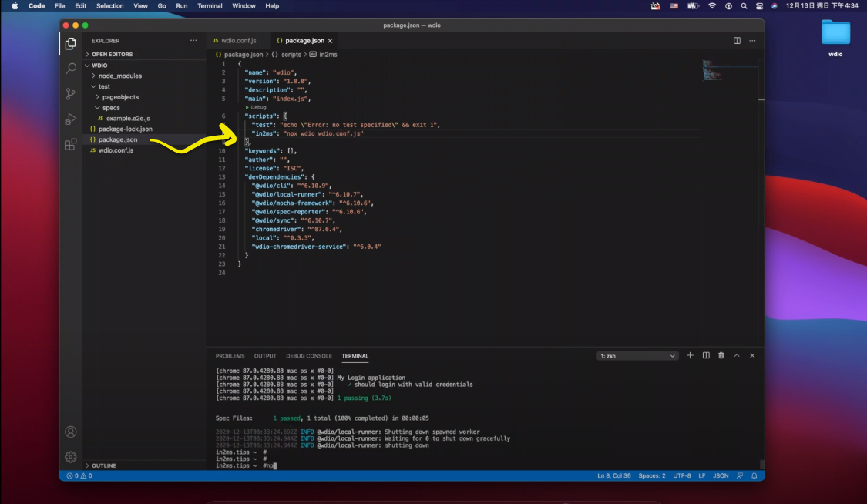Change indentation via 'Spaces: 2'
The image size is (867, 504).
pyautogui.click(x=652, y=475)
